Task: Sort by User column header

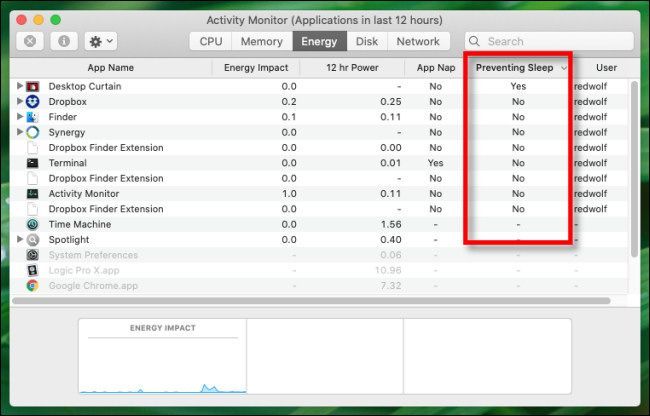Action: pyautogui.click(x=606, y=68)
